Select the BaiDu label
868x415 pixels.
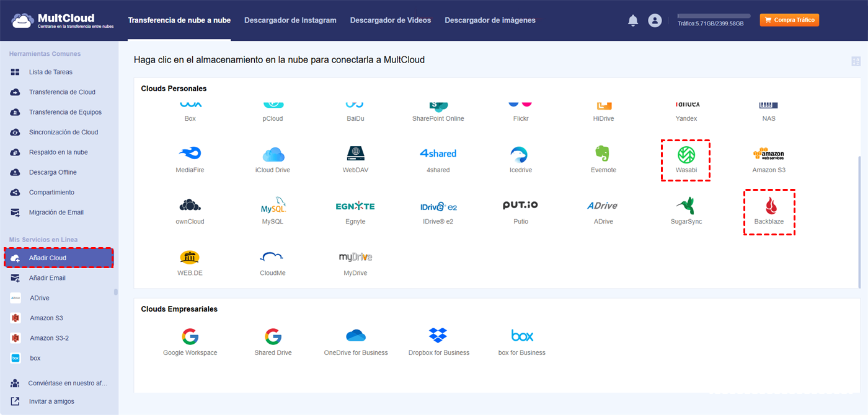tap(355, 118)
